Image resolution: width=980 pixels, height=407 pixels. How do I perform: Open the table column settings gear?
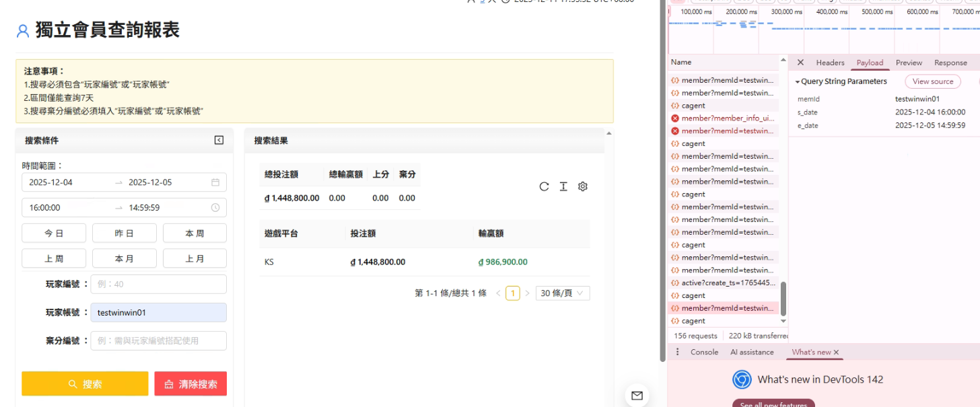(583, 186)
